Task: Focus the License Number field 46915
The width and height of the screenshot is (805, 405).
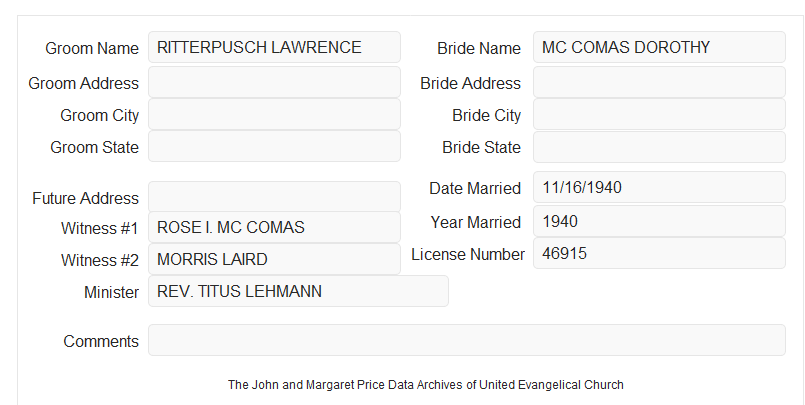Action: point(659,253)
